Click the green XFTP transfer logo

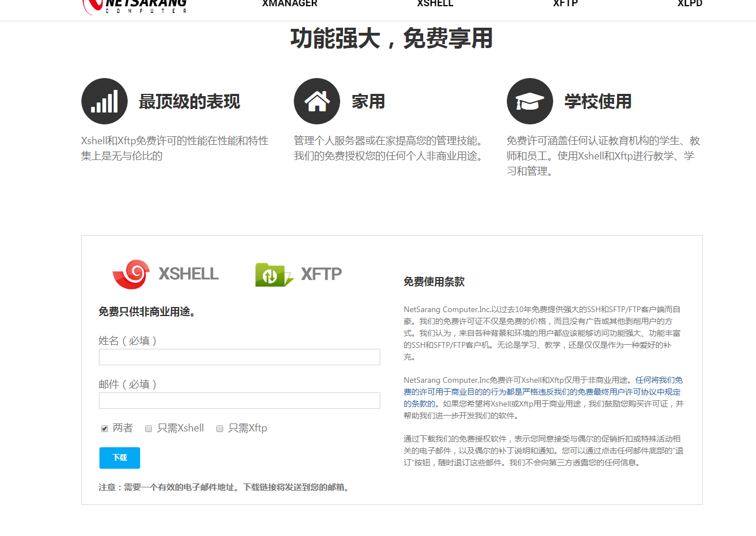coord(274,274)
